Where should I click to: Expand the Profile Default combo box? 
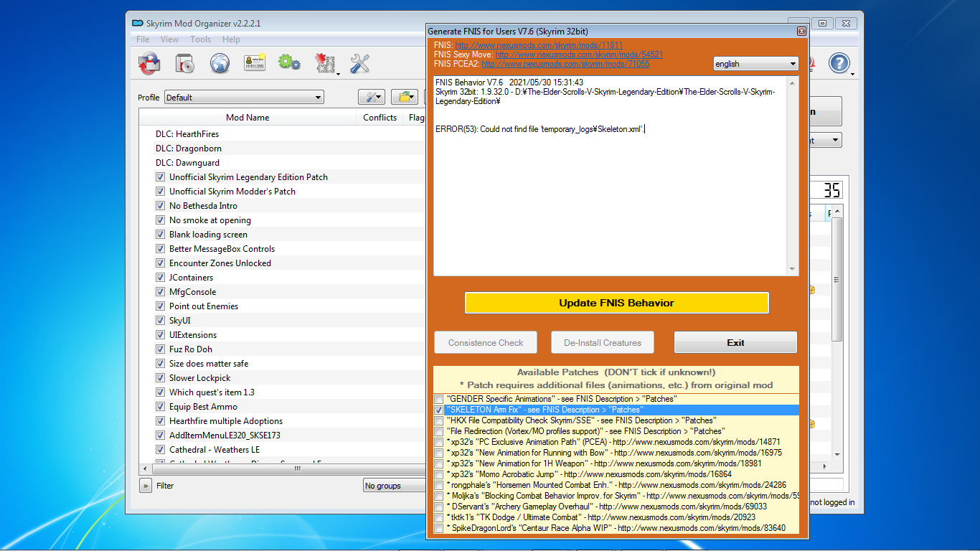pos(244,98)
